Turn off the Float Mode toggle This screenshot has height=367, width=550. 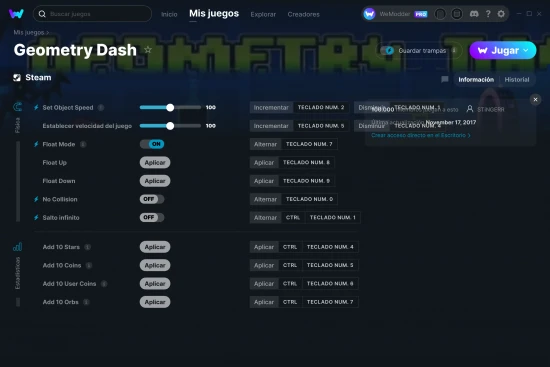tap(152, 144)
